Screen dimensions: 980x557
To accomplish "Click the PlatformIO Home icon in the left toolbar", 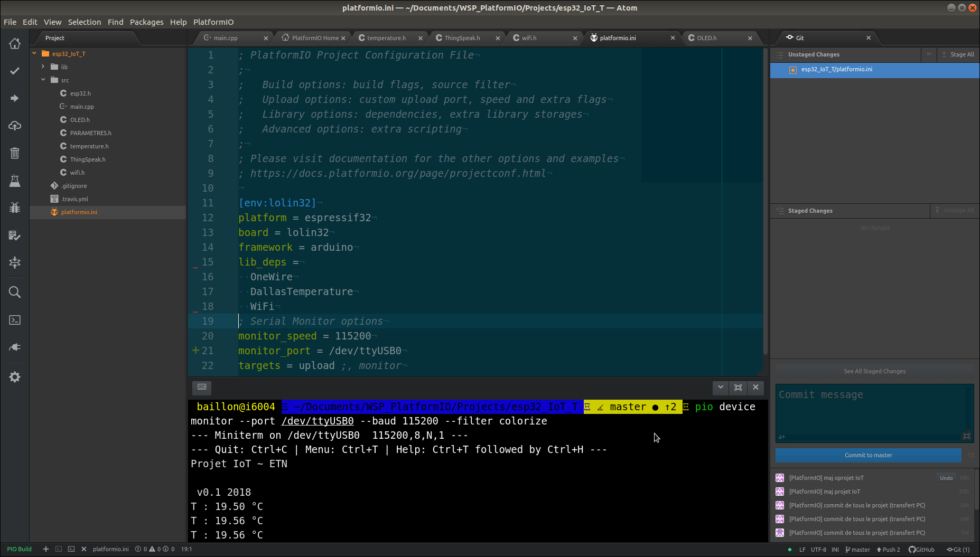I will [15, 44].
